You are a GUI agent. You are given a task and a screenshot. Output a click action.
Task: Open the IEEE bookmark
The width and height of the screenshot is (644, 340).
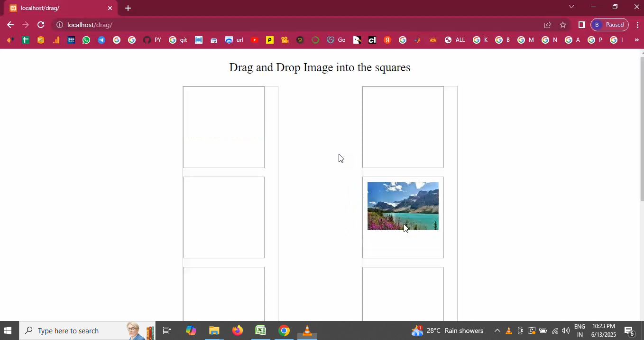click(71, 40)
